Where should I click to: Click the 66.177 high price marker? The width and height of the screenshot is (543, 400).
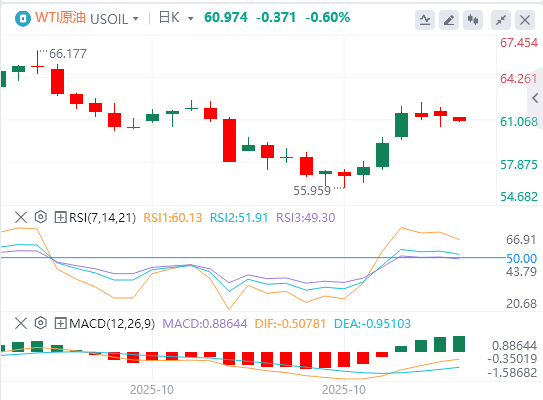tap(68, 54)
